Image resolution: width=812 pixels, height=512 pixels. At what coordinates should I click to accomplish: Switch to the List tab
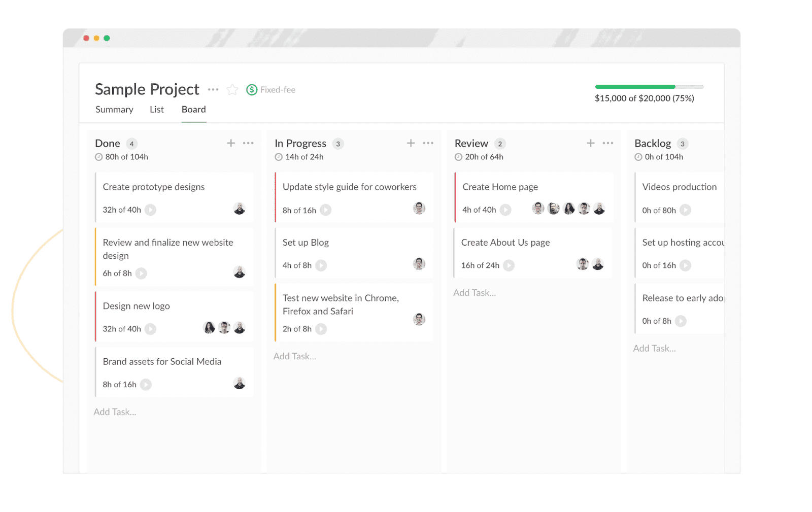coord(157,110)
